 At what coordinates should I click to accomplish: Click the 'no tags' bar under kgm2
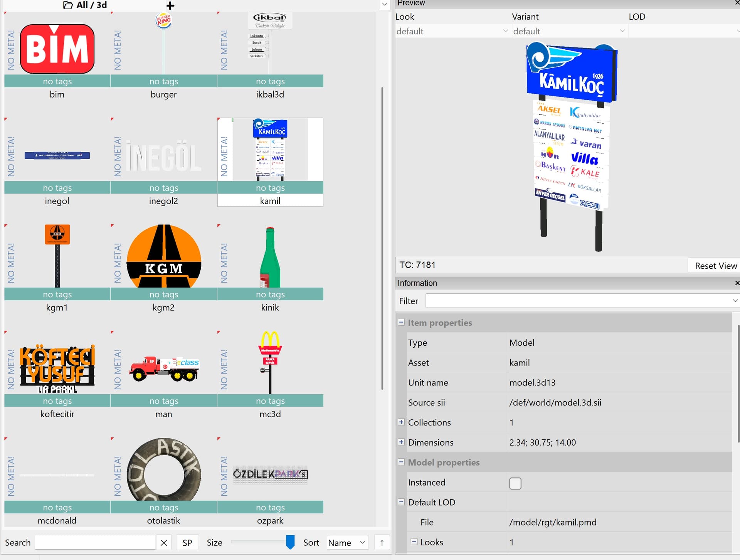[x=163, y=294]
